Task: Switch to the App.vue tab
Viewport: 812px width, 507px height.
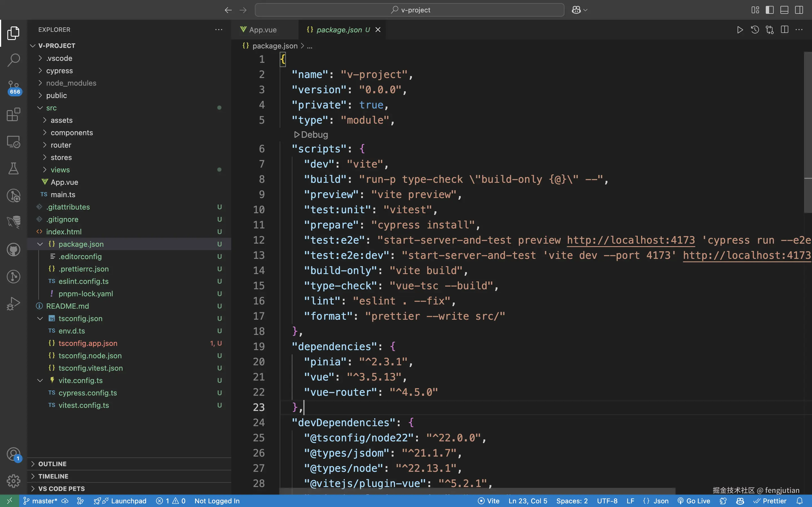Action: point(263,30)
